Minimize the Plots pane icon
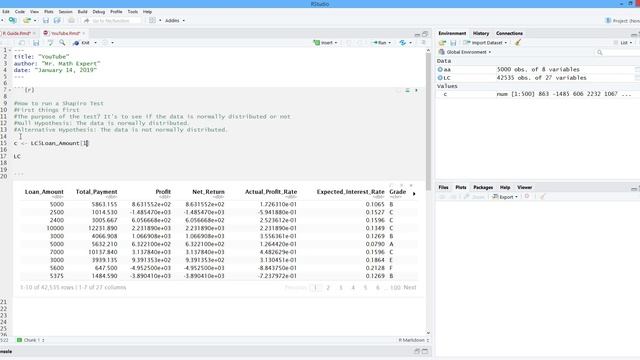 click(x=633, y=188)
